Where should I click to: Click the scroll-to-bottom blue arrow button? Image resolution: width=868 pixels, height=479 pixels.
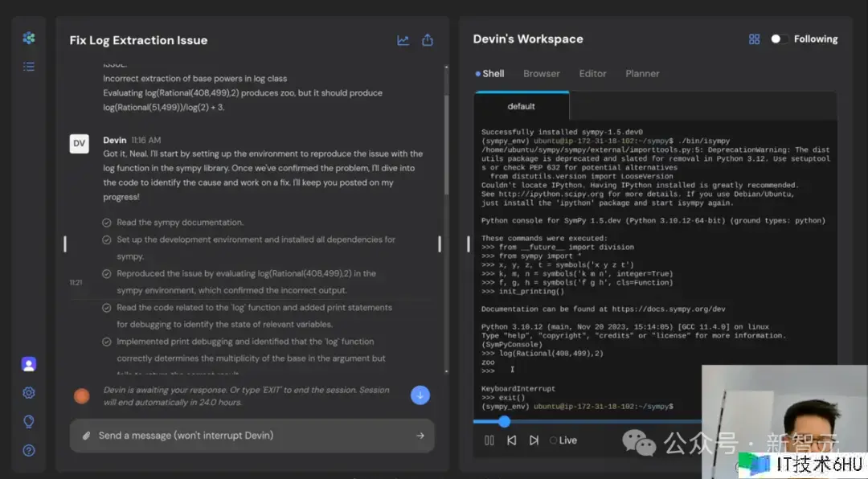point(420,395)
